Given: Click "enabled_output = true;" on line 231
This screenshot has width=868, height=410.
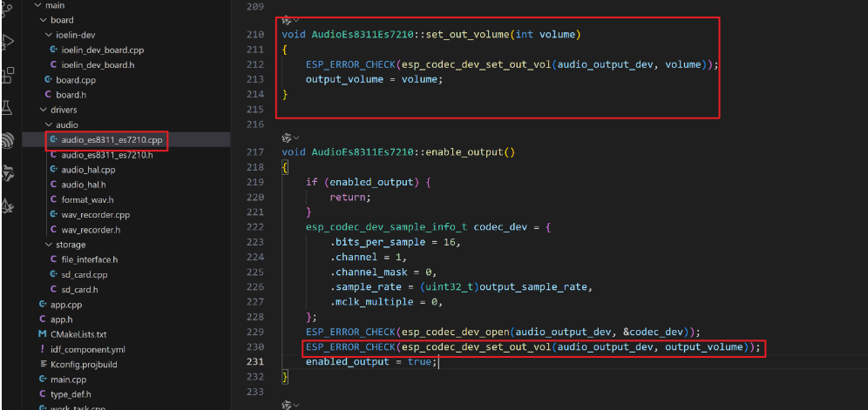Looking at the screenshot, I should coord(371,362).
